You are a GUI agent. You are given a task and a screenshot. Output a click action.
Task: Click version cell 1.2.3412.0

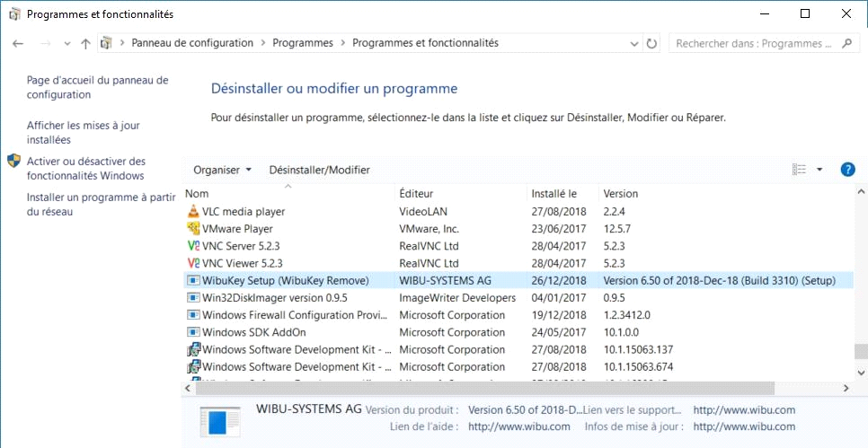(626, 315)
